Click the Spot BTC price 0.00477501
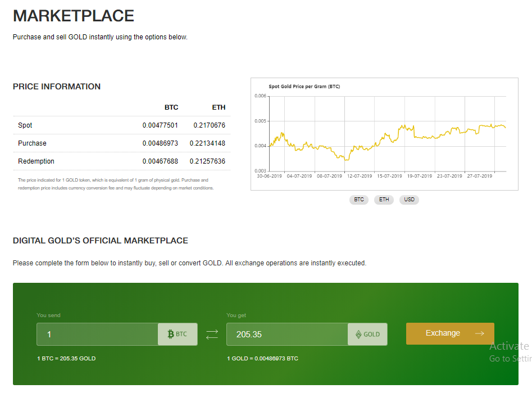Image resolution: width=532 pixels, height=393 pixels. click(x=160, y=125)
